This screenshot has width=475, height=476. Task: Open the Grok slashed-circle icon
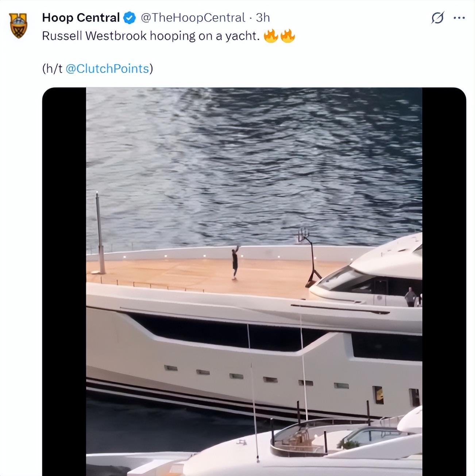[x=437, y=18]
